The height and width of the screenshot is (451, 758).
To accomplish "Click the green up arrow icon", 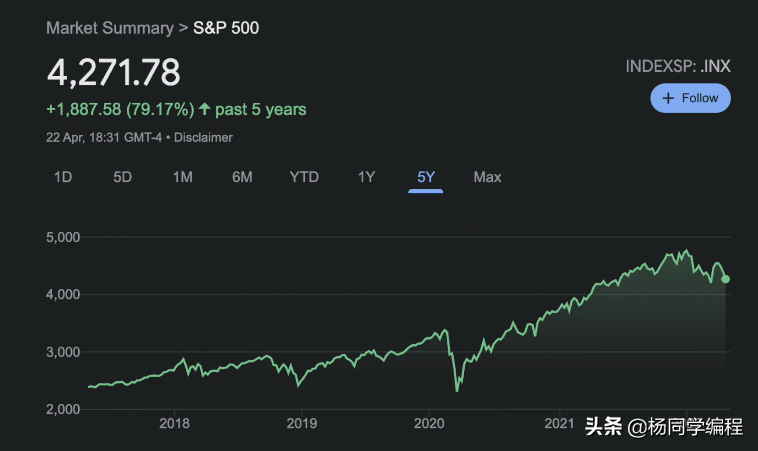I will (x=205, y=109).
